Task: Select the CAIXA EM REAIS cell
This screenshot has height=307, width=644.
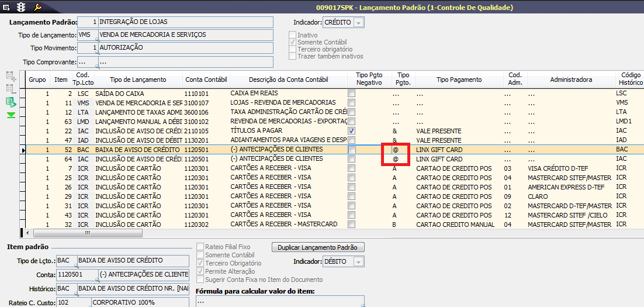Action: click(288, 94)
